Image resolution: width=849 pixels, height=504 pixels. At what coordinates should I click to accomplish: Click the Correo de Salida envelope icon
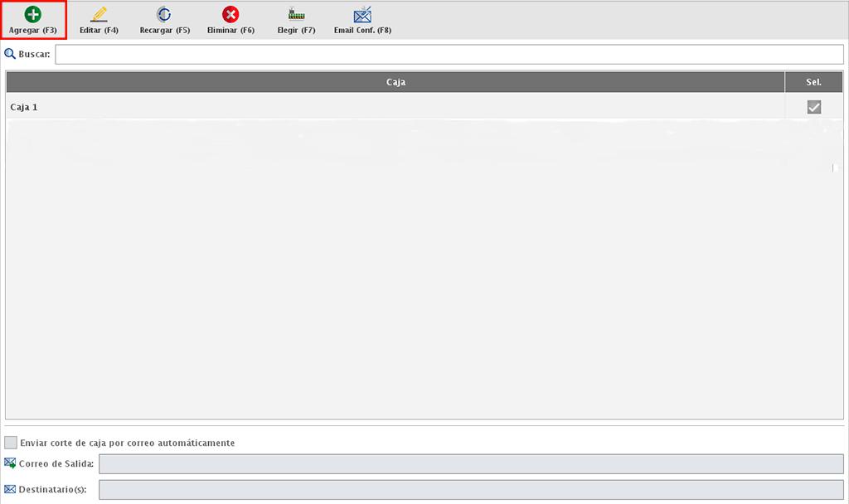tap(10, 463)
